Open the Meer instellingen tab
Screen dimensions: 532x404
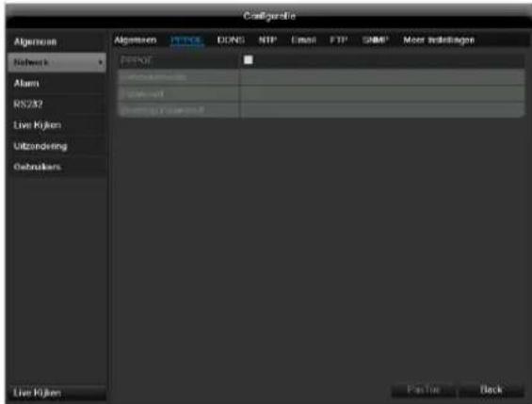tap(439, 40)
